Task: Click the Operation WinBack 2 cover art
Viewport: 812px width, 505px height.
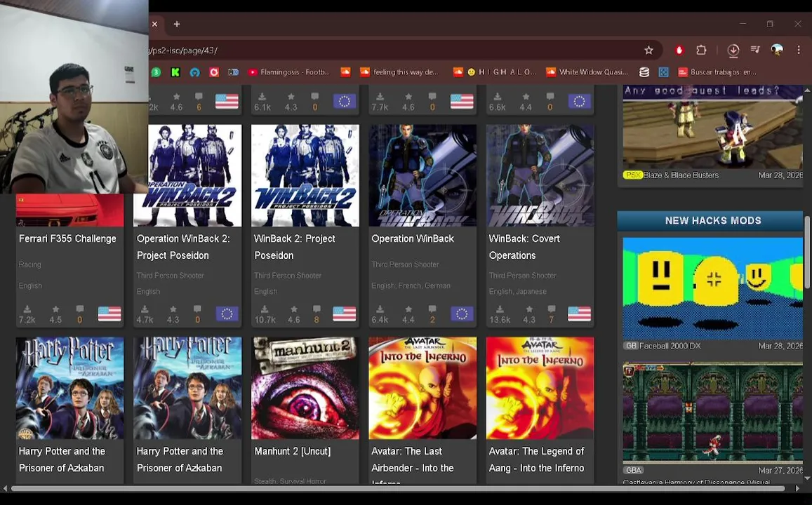Action: click(x=187, y=175)
